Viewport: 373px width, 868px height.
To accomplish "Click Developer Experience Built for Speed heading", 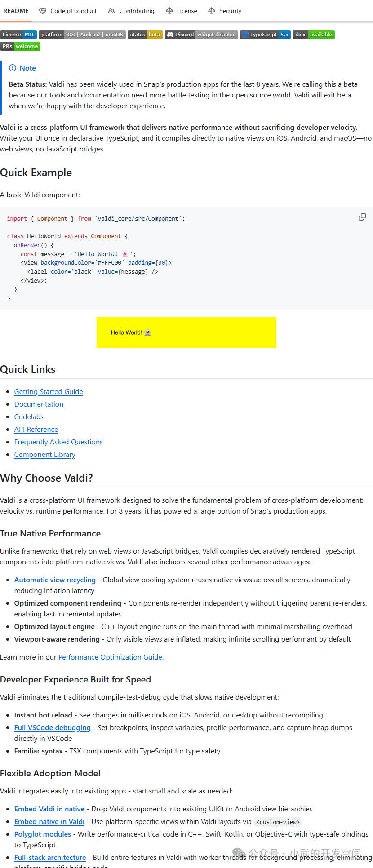I will pyautogui.click(x=75, y=680).
